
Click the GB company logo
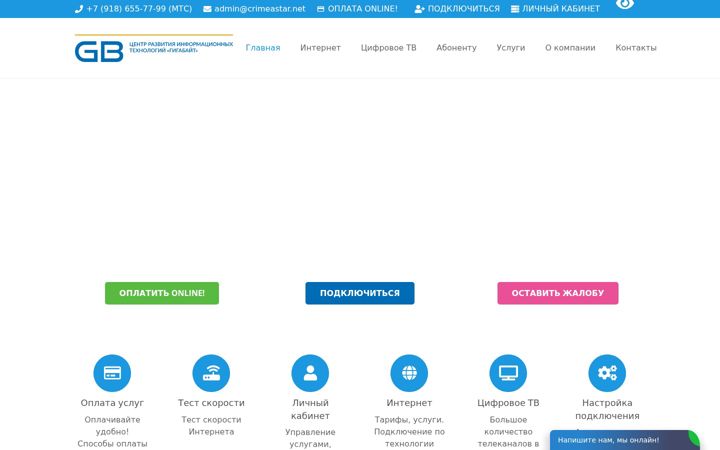(154, 48)
